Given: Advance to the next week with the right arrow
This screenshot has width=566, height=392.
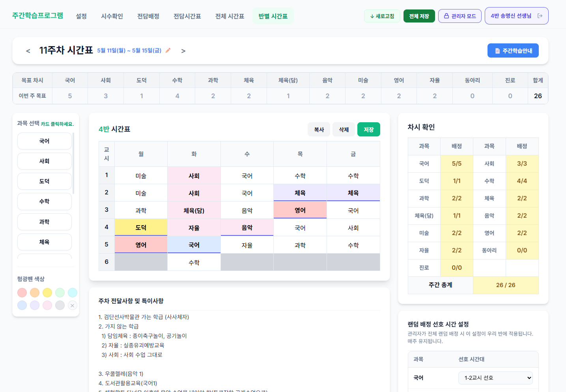Looking at the screenshot, I should 183,51.
